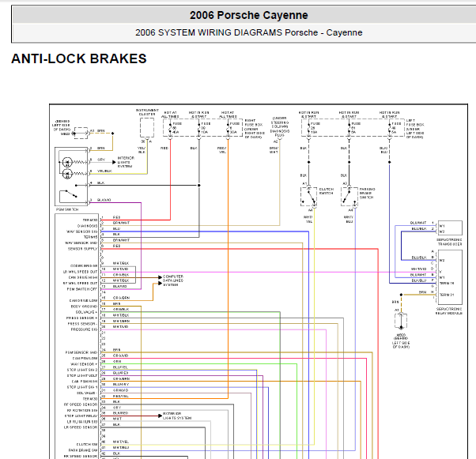Click the 'INSTRUMENT CLUSTER' label in diagram
This screenshot has height=459, width=476.
pos(147,112)
